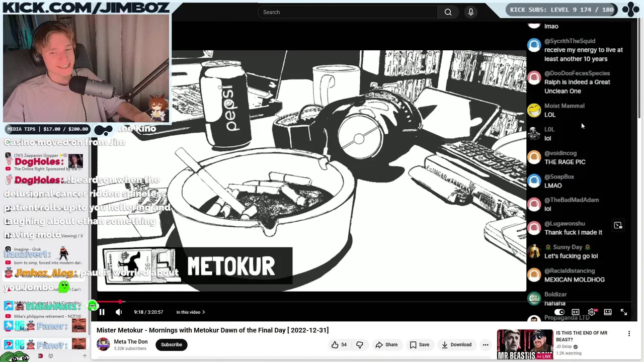
Task: Toggle the autoplay switch in player controls
Action: pyautogui.click(x=559, y=312)
